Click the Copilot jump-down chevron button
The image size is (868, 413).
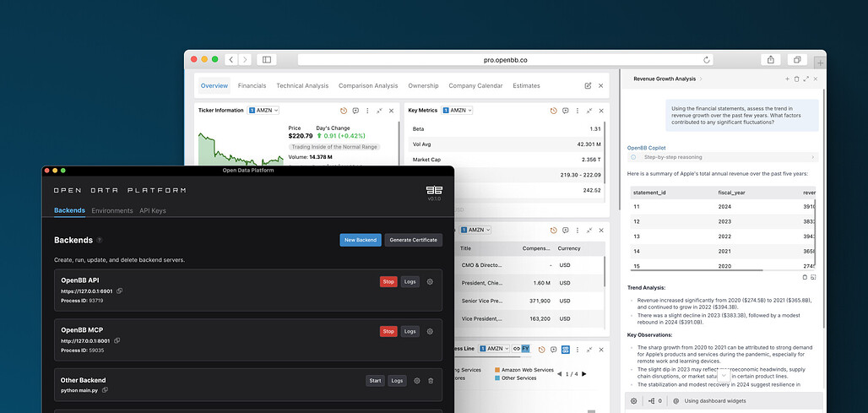point(724,376)
